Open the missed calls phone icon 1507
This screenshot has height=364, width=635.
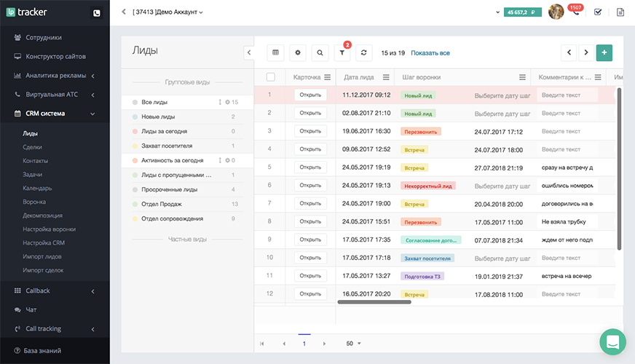[576, 11]
